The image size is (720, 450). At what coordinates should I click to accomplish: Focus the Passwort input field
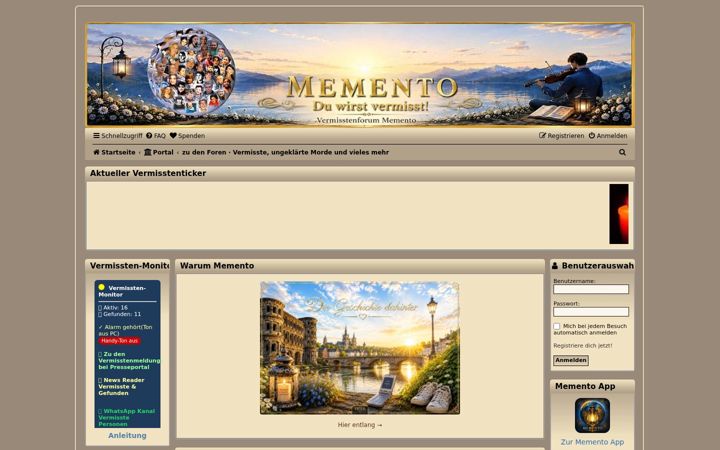click(x=591, y=312)
